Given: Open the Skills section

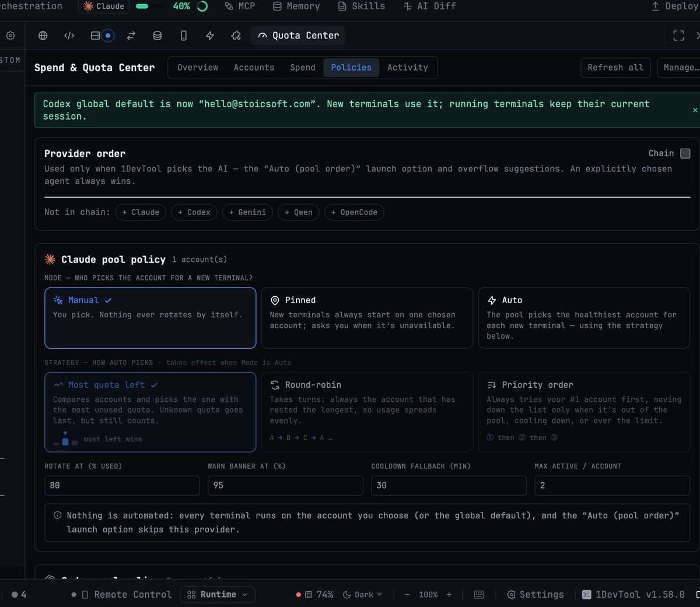Looking at the screenshot, I should (x=361, y=6).
